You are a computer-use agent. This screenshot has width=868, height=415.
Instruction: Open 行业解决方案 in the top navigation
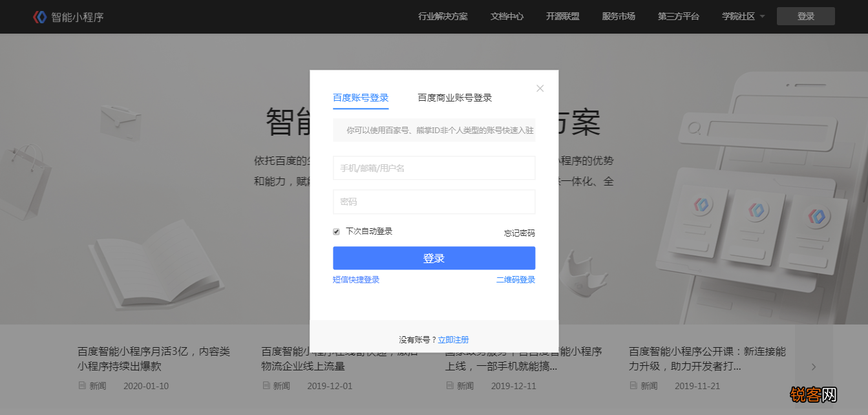coord(443,17)
